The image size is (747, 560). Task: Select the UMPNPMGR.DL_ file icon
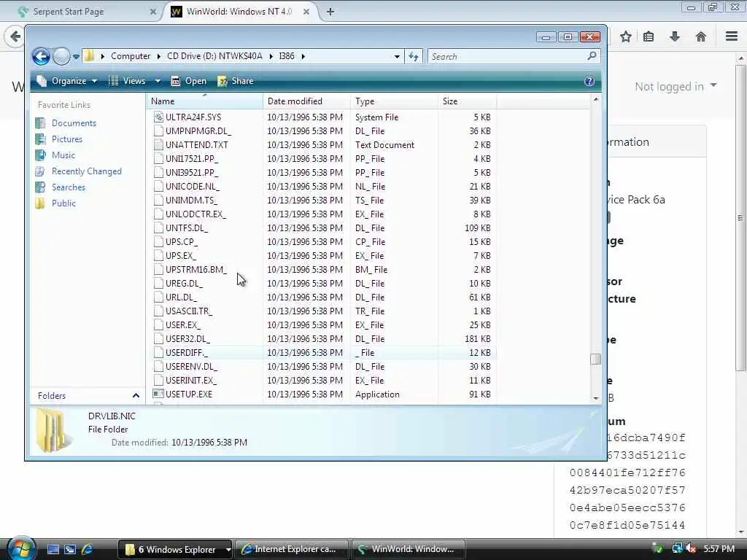tap(158, 131)
